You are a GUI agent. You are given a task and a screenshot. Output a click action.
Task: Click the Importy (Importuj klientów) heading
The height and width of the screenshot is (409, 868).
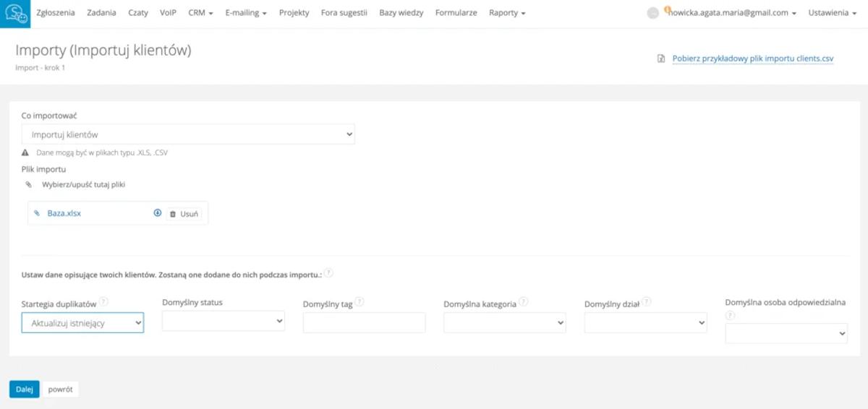103,51
